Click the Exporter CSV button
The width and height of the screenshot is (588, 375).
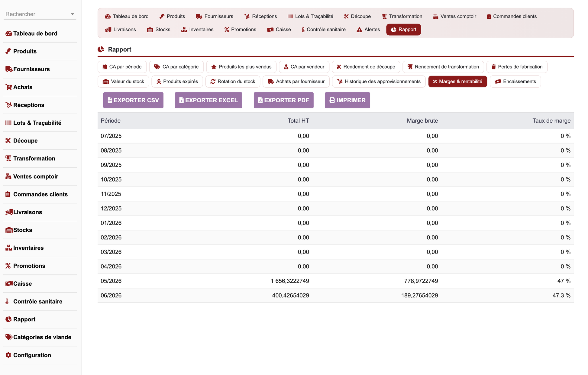coord(133,100)
